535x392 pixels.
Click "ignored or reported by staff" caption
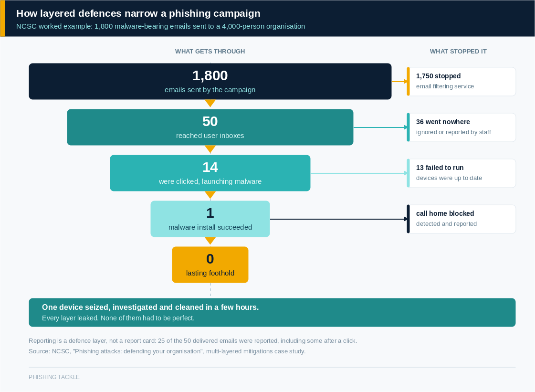453,132
